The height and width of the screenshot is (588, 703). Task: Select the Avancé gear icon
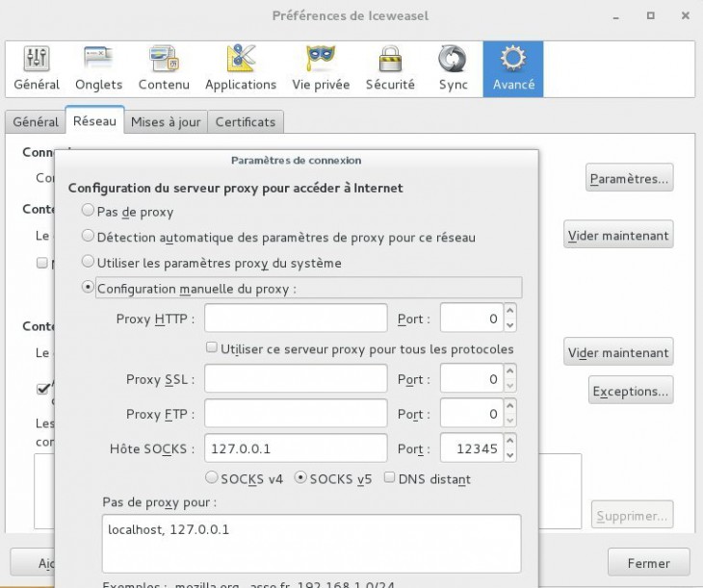pyautogui.click(x=512, y=68)
